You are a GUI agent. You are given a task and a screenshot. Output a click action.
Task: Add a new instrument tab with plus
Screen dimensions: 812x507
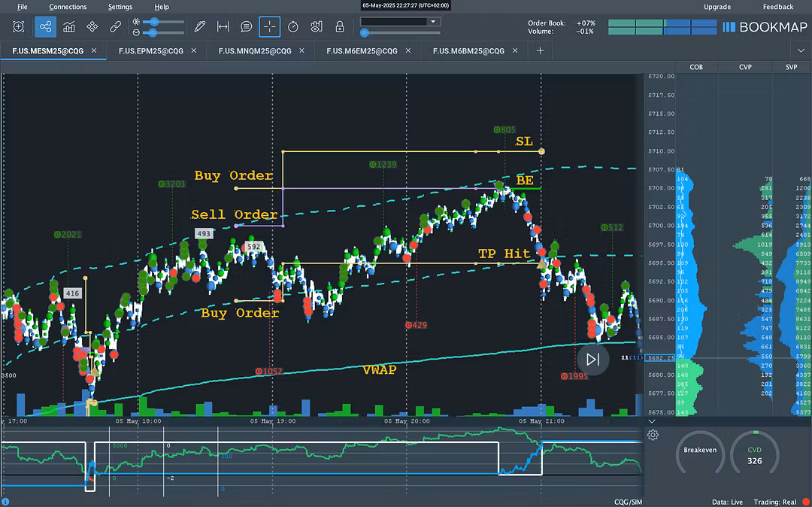coord(540,50)
